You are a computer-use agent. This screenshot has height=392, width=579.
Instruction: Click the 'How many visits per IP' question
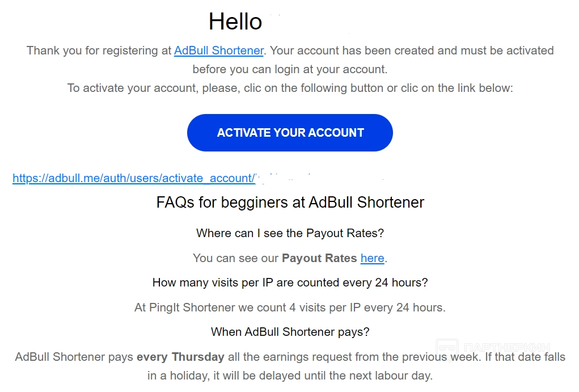coord(290,283)
